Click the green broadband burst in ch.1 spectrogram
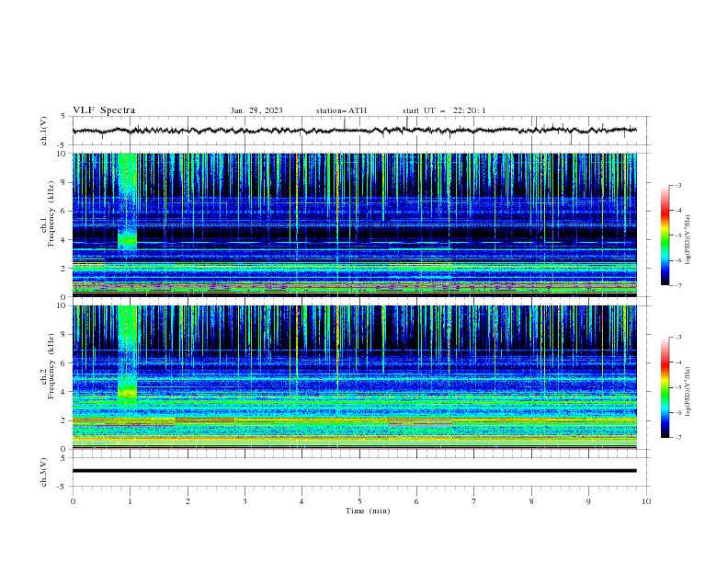 127,201
